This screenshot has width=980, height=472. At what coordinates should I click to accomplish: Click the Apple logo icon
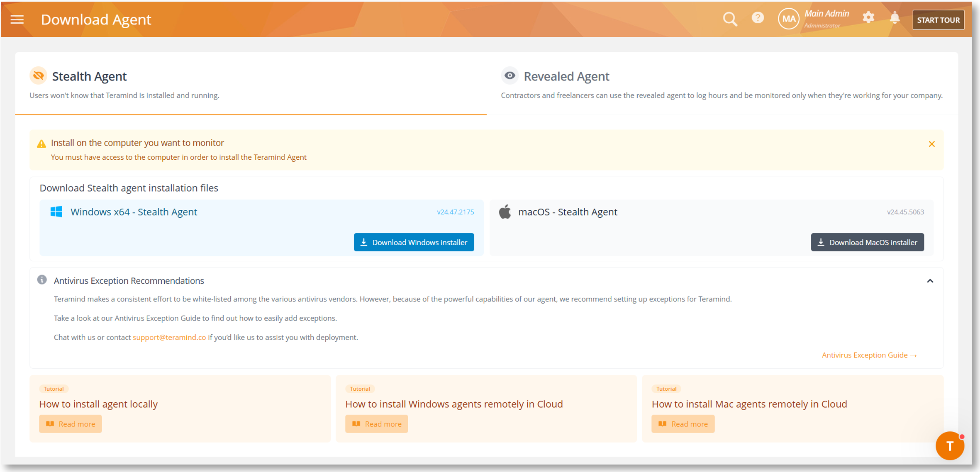(x=505, y=212)
